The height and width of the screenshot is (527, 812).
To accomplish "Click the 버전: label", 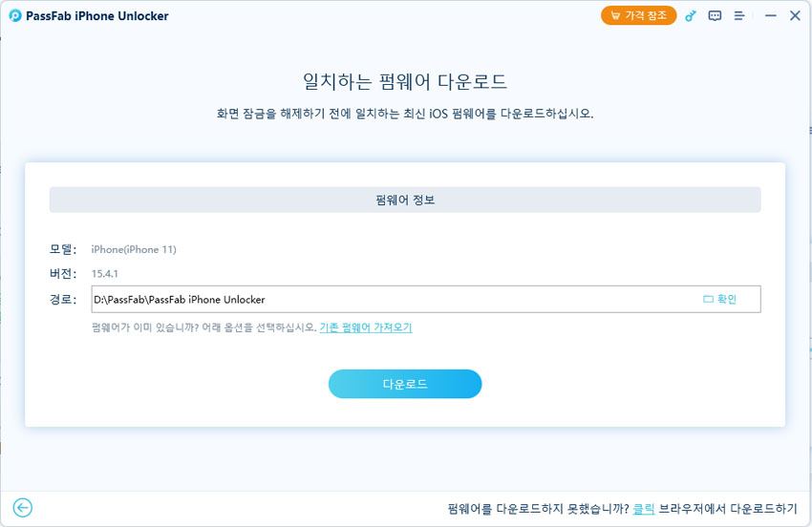I will pyautogui.click(x=63, y=274).
